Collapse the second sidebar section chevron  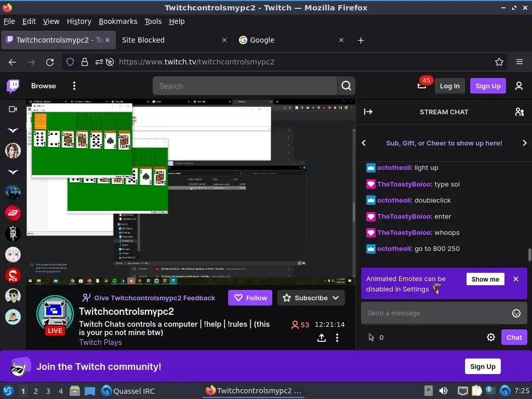(13, 172)
